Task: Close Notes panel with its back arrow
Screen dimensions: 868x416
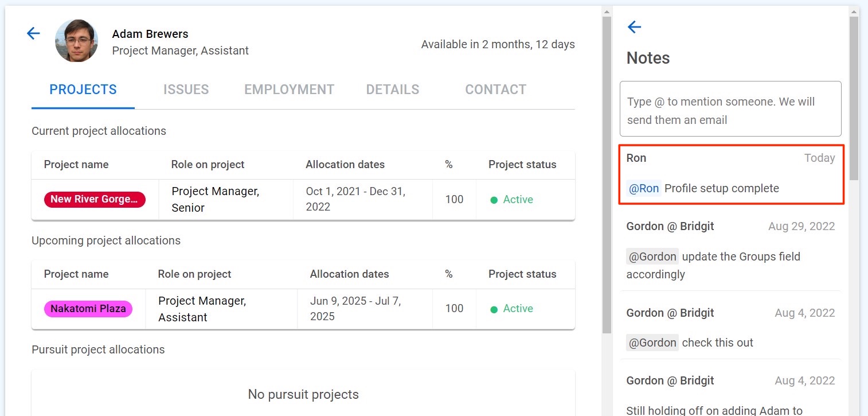Action: point(634,27)
